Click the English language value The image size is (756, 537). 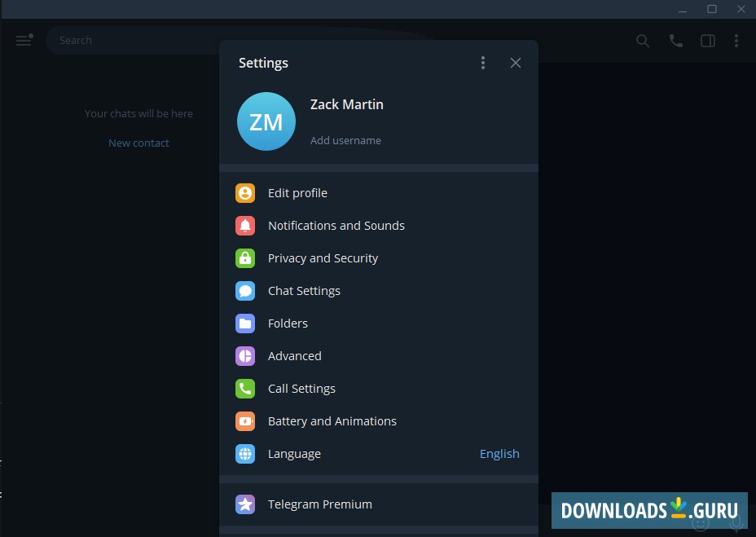(499, 454)
